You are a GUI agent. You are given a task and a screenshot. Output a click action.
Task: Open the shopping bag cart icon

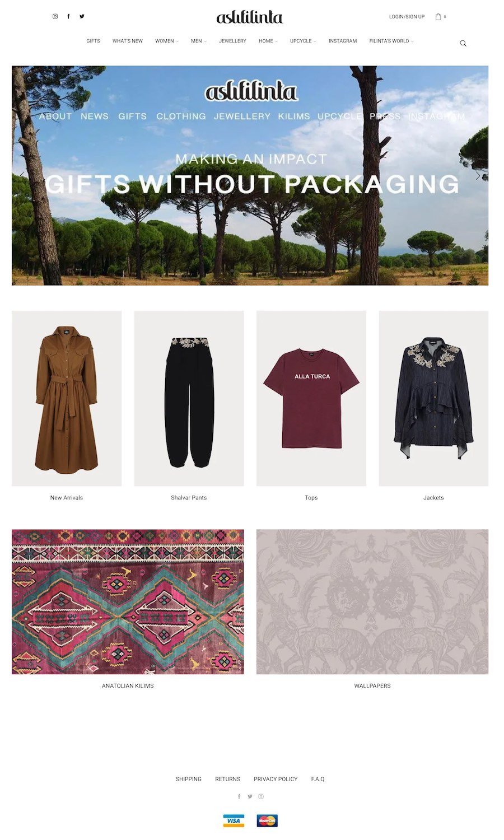[438, 17]
